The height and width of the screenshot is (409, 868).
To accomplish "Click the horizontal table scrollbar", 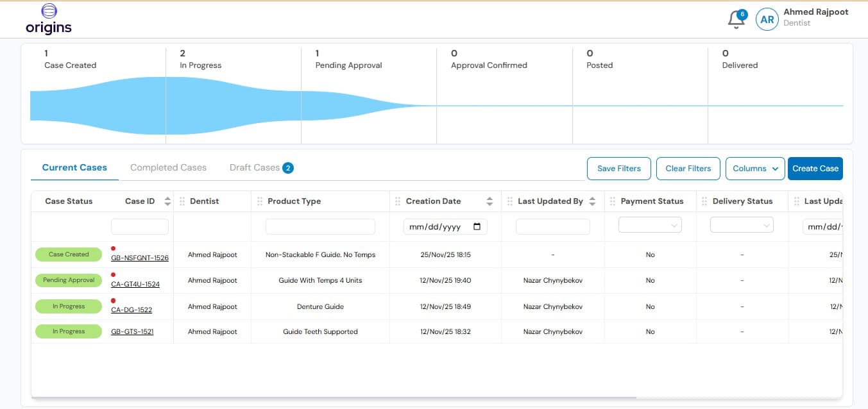I will pyautogui.click(x=334, y=397).
